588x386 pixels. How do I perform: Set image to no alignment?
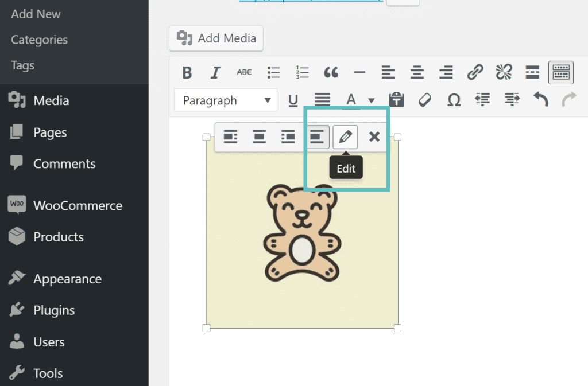click(317, 137)
